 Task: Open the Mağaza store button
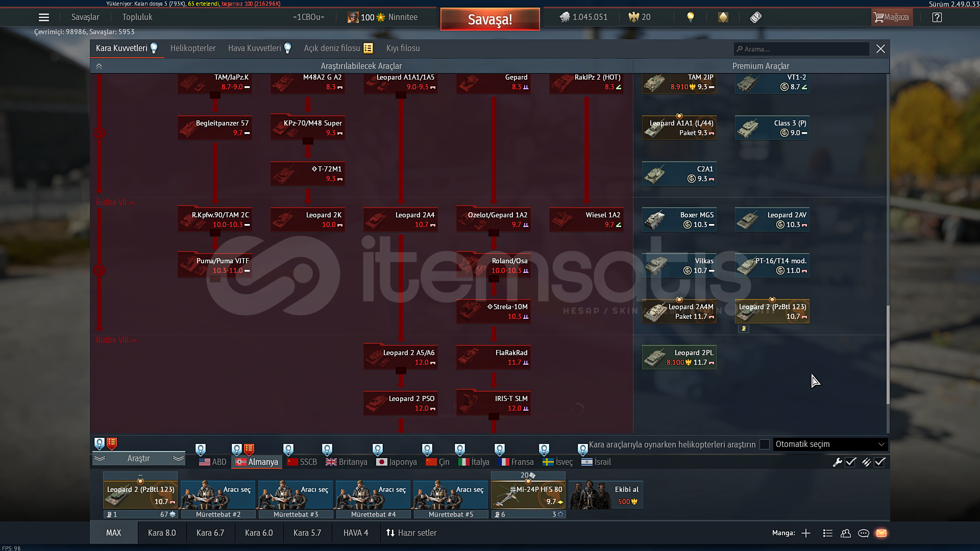coord(892,17)
